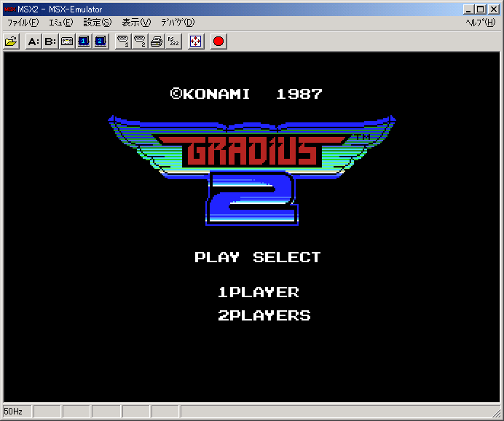Click the MSX icon in title bar
This screenshot has width=504, height=421.
tap(9, 9)
